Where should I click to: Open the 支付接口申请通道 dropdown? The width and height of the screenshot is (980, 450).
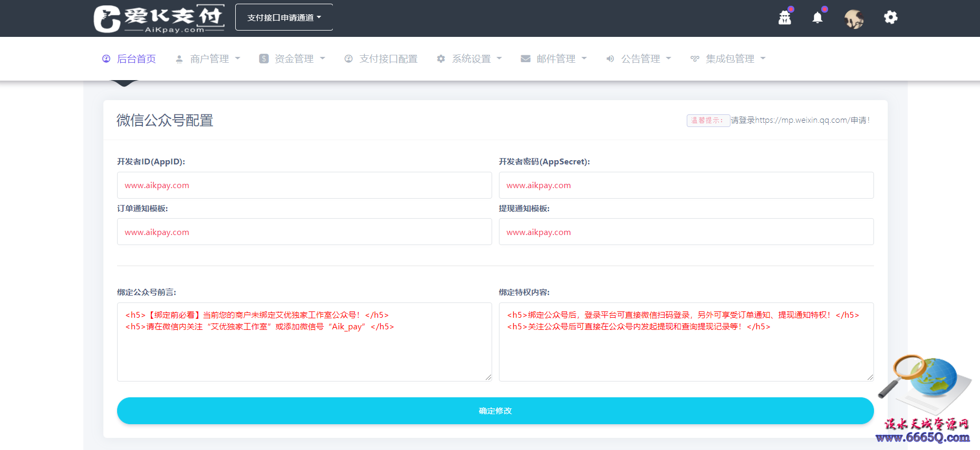pyautogui.click(x=284, y=17)
